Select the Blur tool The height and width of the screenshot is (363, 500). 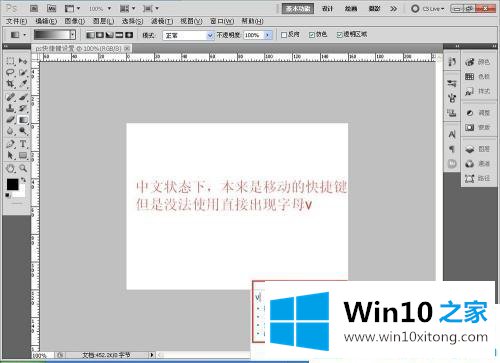[10, 131]
